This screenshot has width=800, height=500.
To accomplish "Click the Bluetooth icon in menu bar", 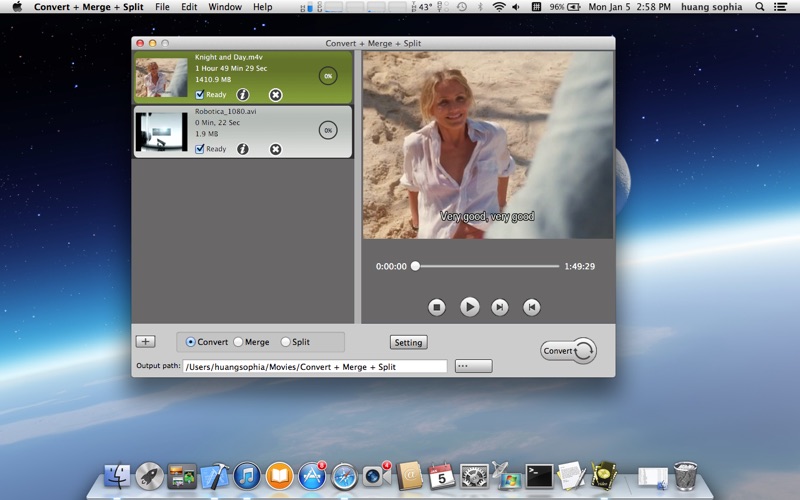I will [480, 7].
